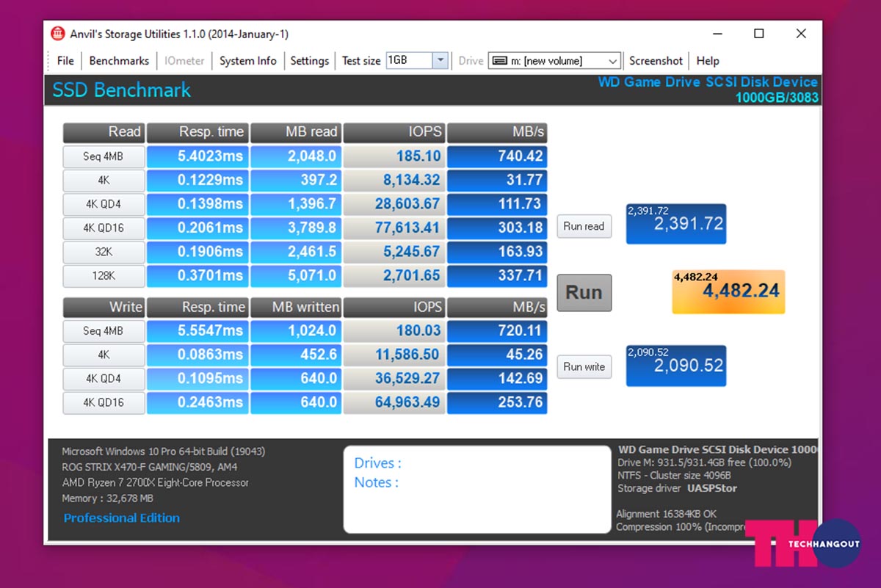Click the Storage driver UASPStor text

point(677,488)
